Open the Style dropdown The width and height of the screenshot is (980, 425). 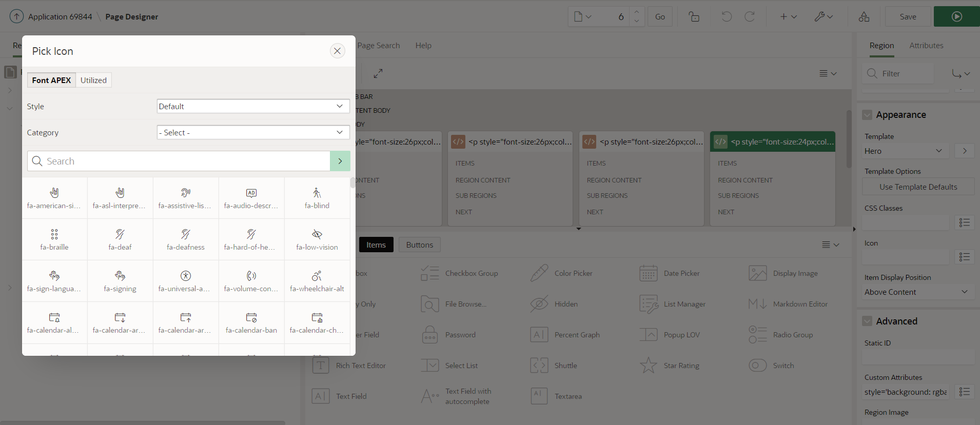click(x=253, y=106)
